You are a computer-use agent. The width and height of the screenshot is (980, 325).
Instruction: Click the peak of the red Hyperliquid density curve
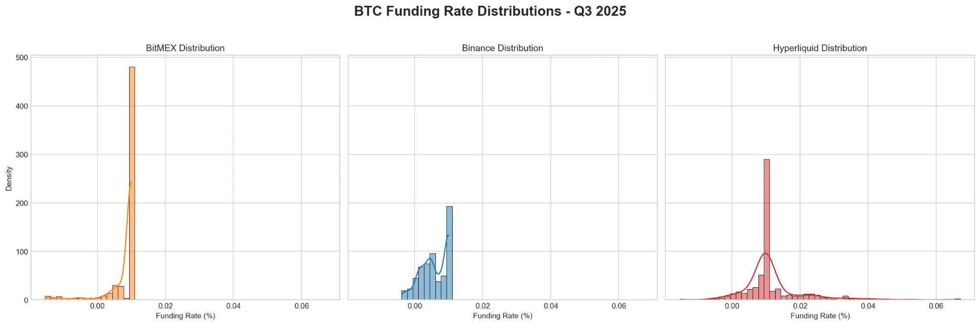(765, 254)
